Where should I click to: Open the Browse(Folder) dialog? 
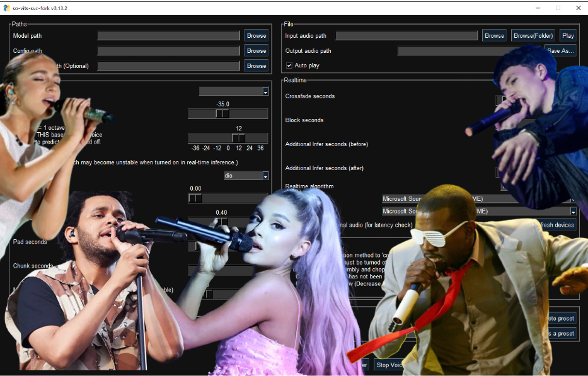(x=533, y=36)
